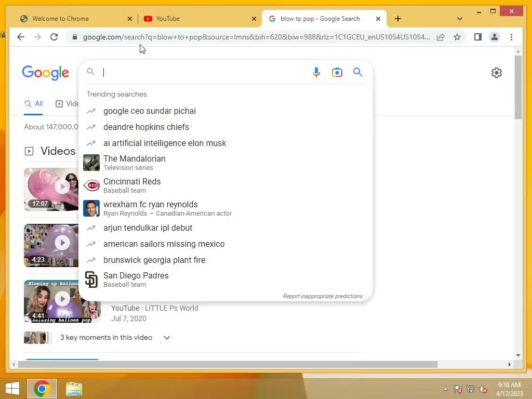
Task: Click the network tray icon
Action: click(x=471, y=389)
